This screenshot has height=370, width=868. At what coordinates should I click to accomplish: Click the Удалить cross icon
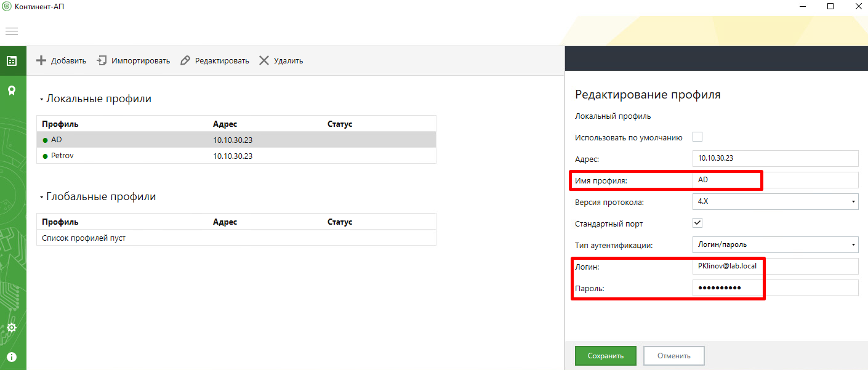click(264, 60)
